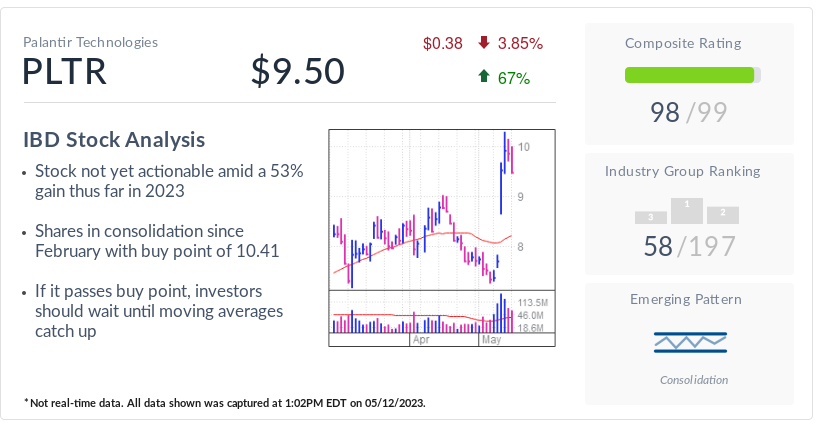The image size is (816, 430).
Task: Click the Palantir Technologies company name
Action: 90,42
